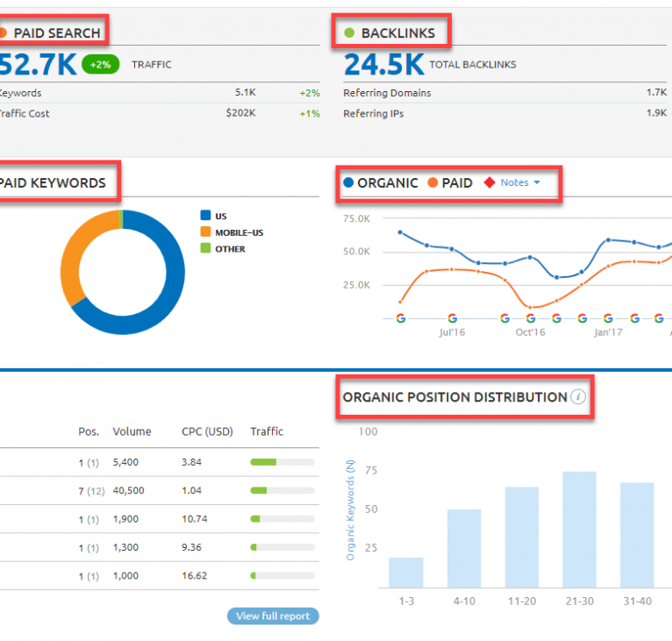
Task: Toggle the Organic series in the chart
Action: (x=380, y=183)
